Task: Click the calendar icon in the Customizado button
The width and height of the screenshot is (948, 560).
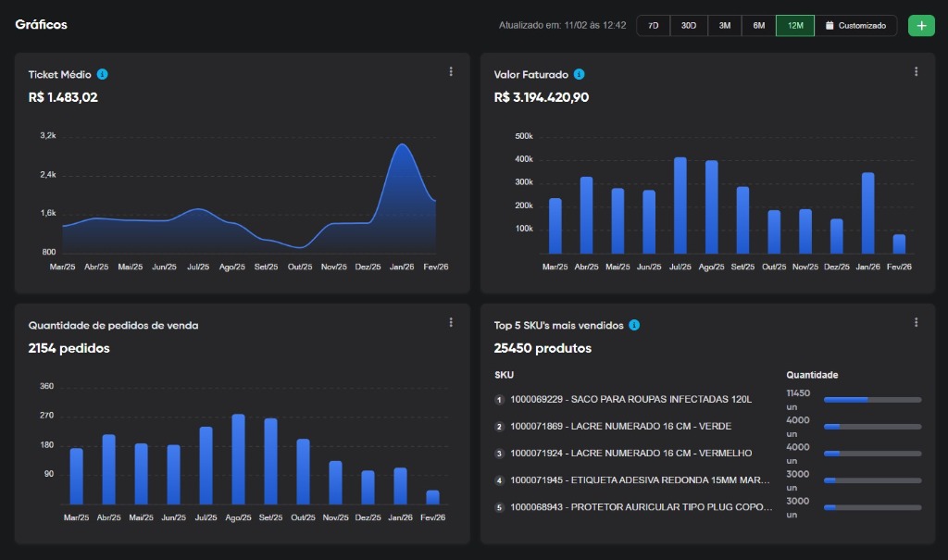Action: coord(829,25)
